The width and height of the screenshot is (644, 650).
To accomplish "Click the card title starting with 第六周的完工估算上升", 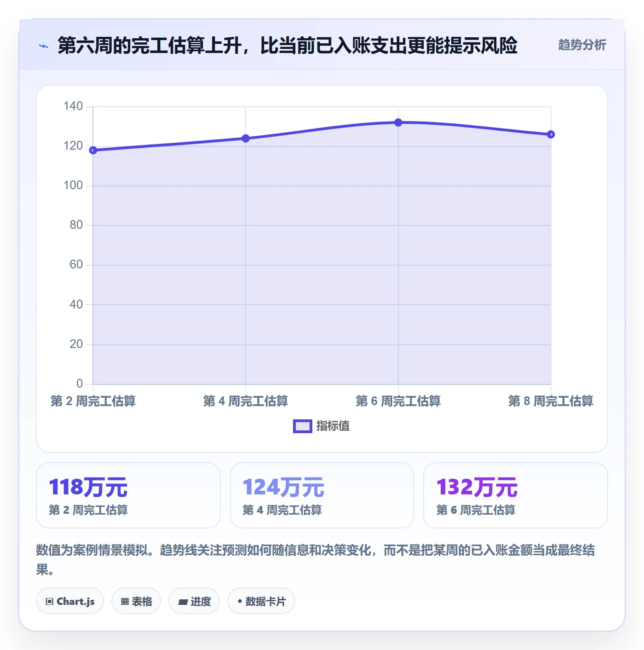I will [287, 46].
